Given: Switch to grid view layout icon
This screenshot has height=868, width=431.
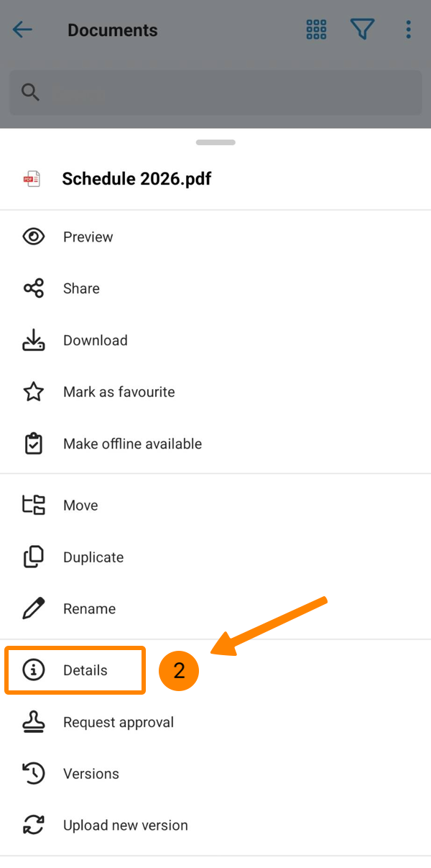Looking at the screenshot, I should 316,29.
